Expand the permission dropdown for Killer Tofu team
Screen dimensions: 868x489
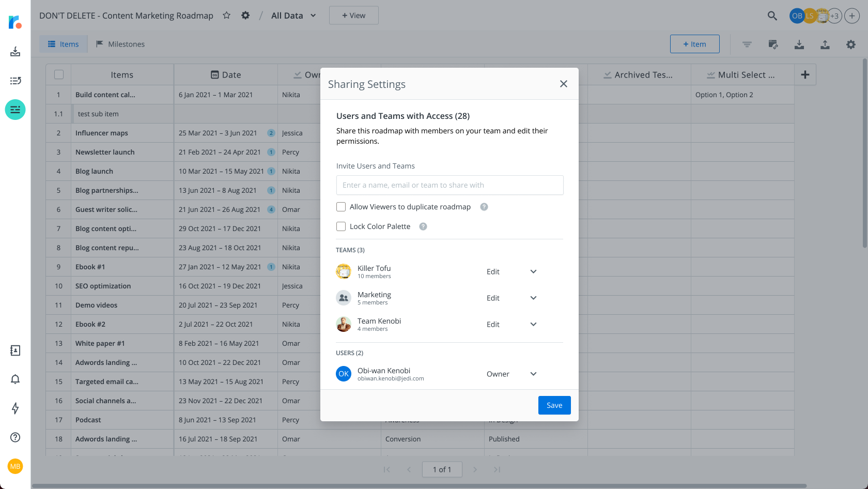(x=533, y=271)
